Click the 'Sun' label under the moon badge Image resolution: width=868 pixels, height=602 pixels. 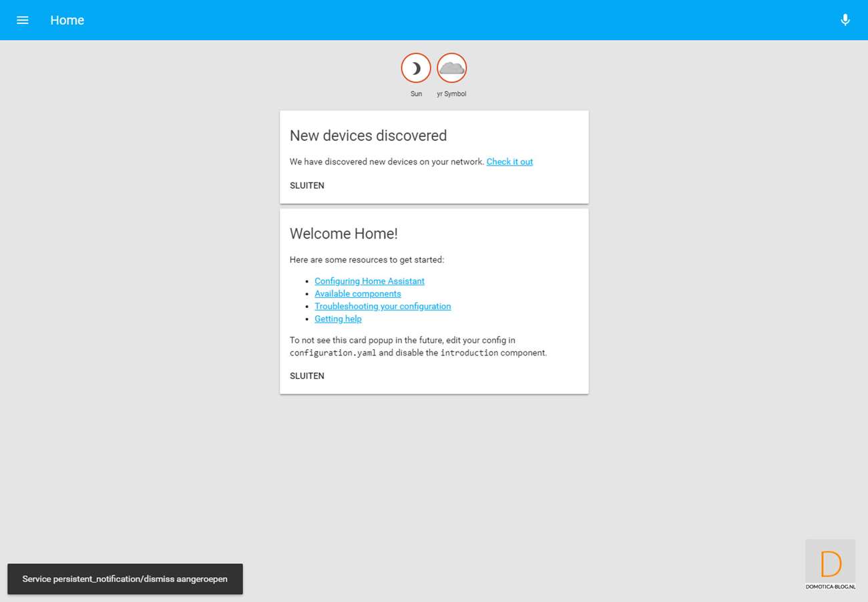pyautogui.click(x=416, y=94)
